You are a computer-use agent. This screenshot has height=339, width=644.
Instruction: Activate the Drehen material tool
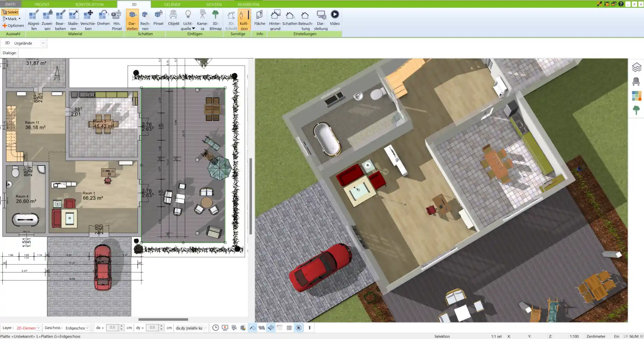(x=103, y=18)
